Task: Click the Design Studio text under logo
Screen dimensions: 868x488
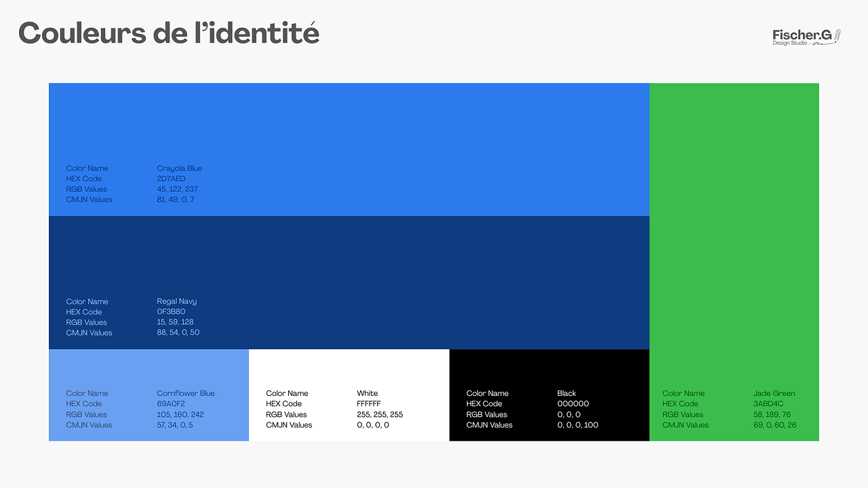Action: (790, 43)
